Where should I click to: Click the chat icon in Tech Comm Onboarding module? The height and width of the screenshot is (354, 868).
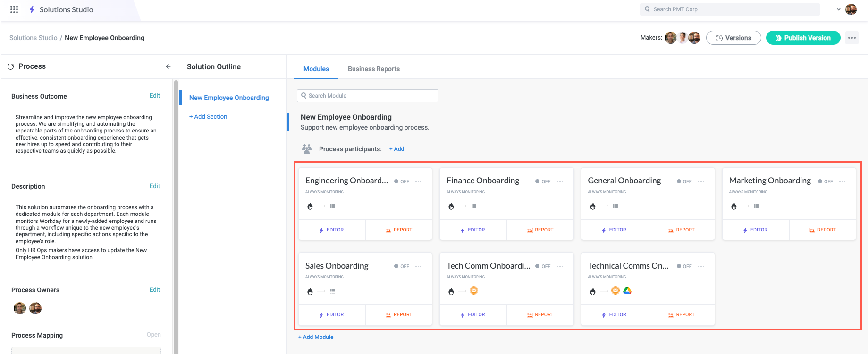[x=474, y=291]
